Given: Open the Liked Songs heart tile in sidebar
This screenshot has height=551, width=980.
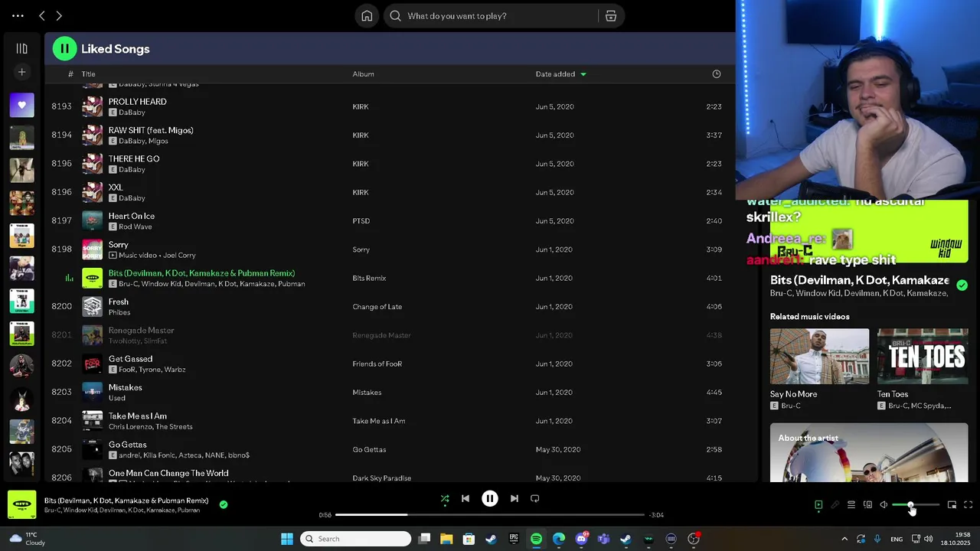Looking at the screenshot, I should click(21, 105).
